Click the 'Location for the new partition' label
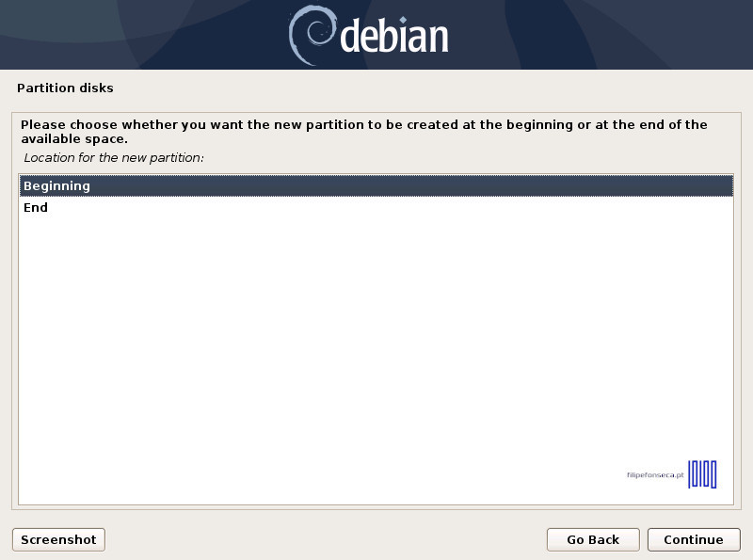Image resolution: width=753 pixels, height=560 pixels. (x=114, y=157)
